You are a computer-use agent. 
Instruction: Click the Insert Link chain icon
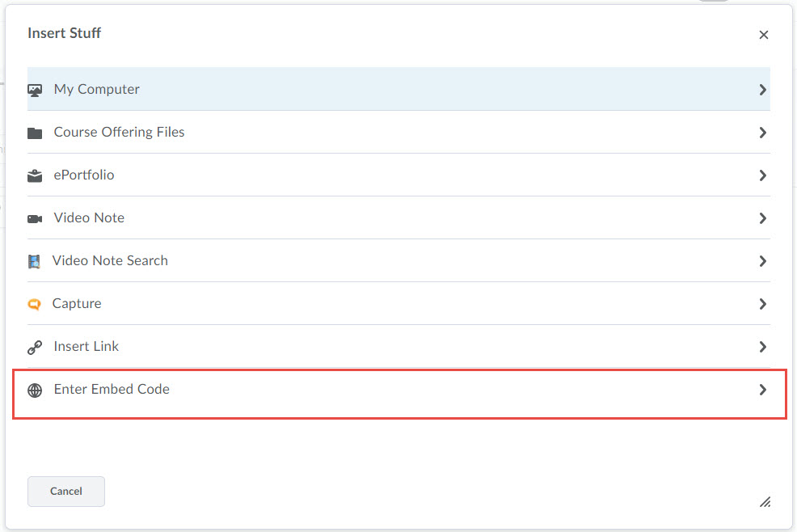tap(35, 348)
